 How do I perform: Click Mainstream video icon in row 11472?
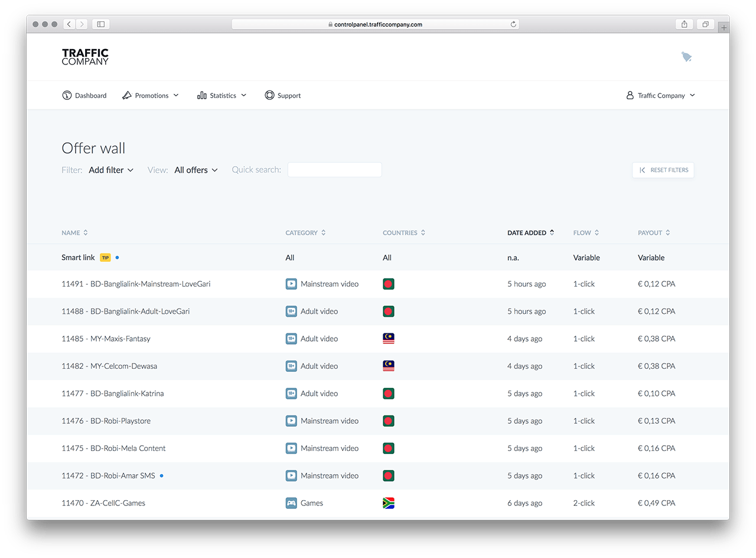click(291, 475)
